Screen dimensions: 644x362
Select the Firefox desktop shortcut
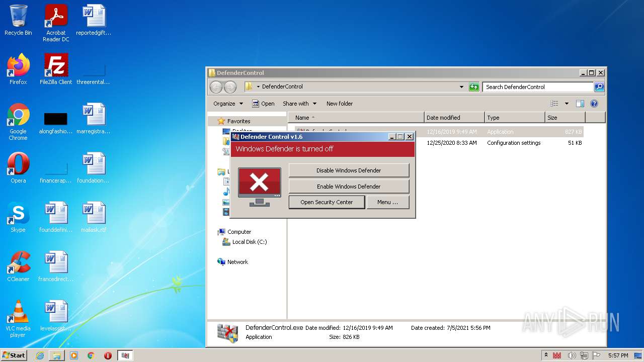coord(18,69)
